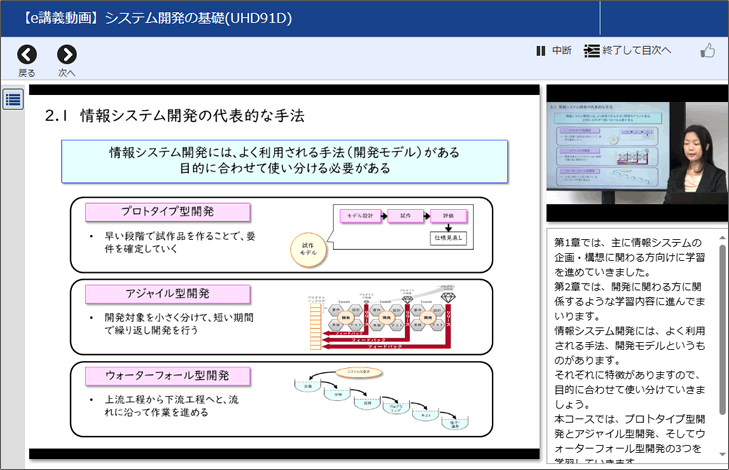Screen dimensions: 729x470
Task: Open the table of contents list icon
Action: (x=13, y=99)
